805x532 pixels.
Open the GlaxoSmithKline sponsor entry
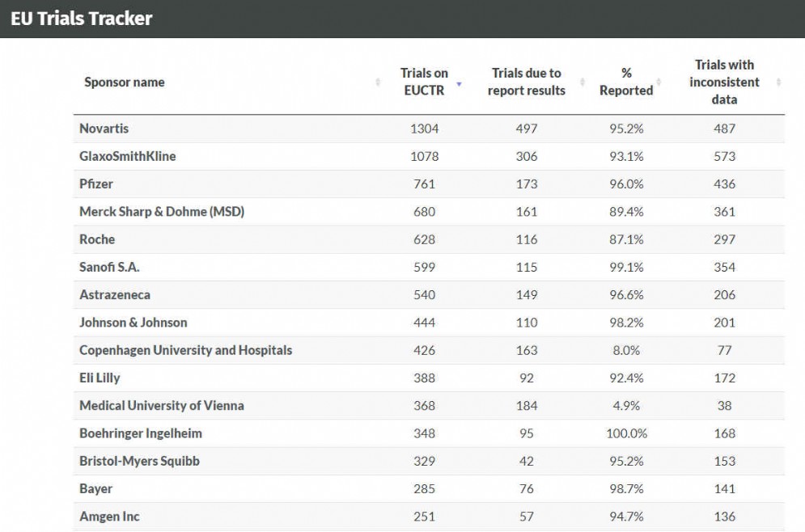click(x=127, y=156)
